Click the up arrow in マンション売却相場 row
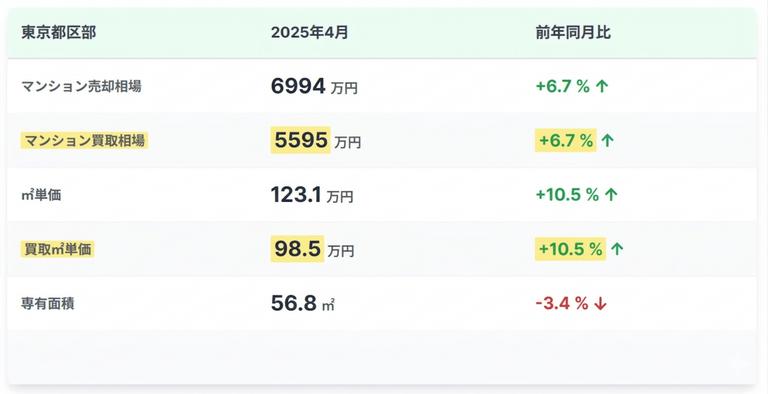 [x=602, y=87]
